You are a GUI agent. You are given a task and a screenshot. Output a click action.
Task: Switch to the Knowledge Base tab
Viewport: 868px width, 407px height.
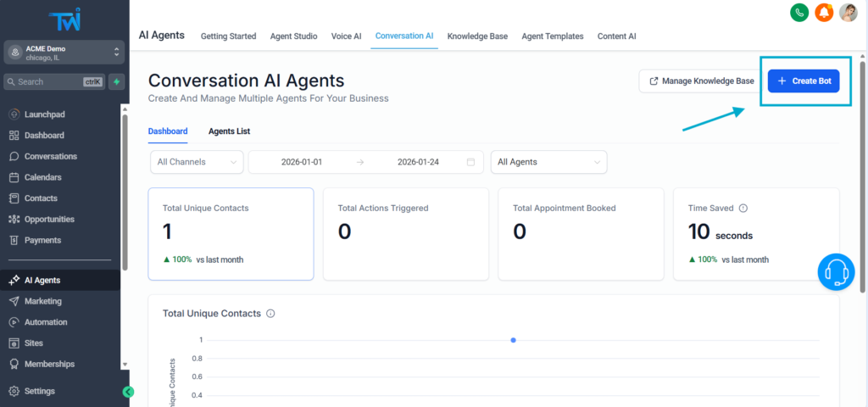477,36
